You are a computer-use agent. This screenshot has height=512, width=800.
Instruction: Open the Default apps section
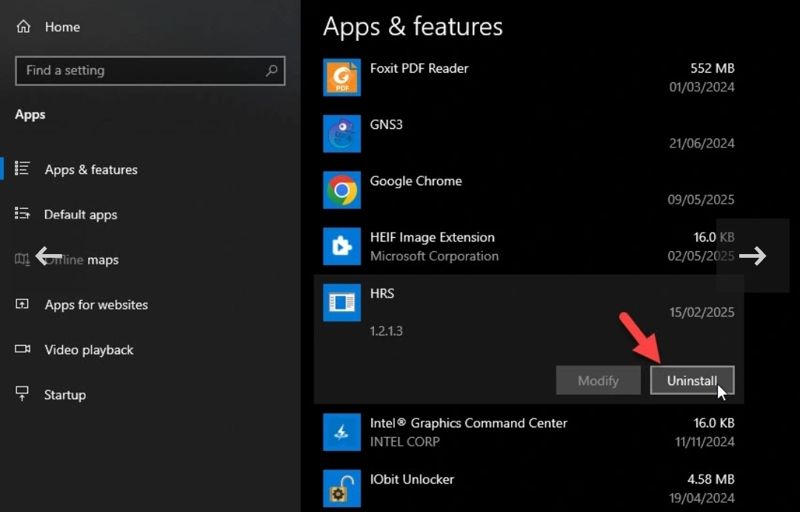pyautogui.click(x=80, y=215)
